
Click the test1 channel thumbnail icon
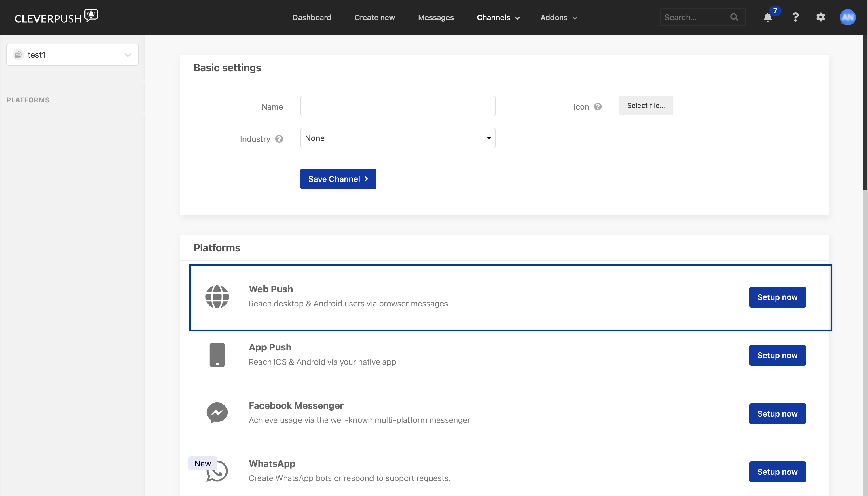tap(18, 54)
